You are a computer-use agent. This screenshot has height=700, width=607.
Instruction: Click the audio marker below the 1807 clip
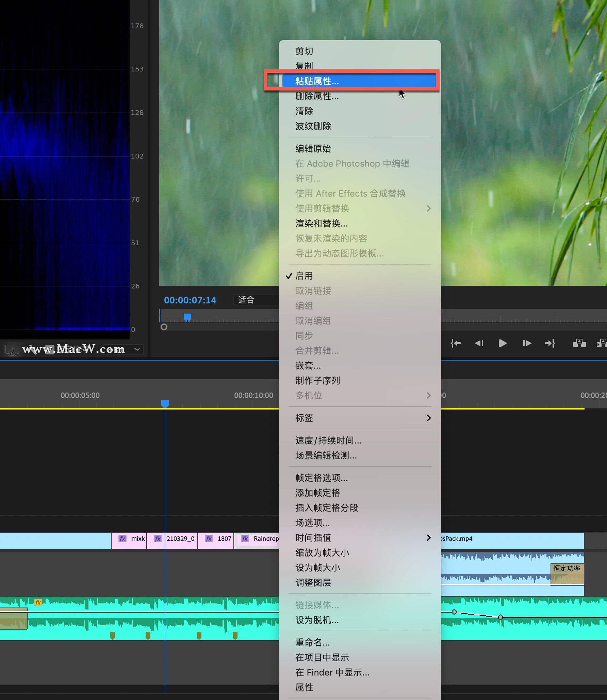point(199,636)
